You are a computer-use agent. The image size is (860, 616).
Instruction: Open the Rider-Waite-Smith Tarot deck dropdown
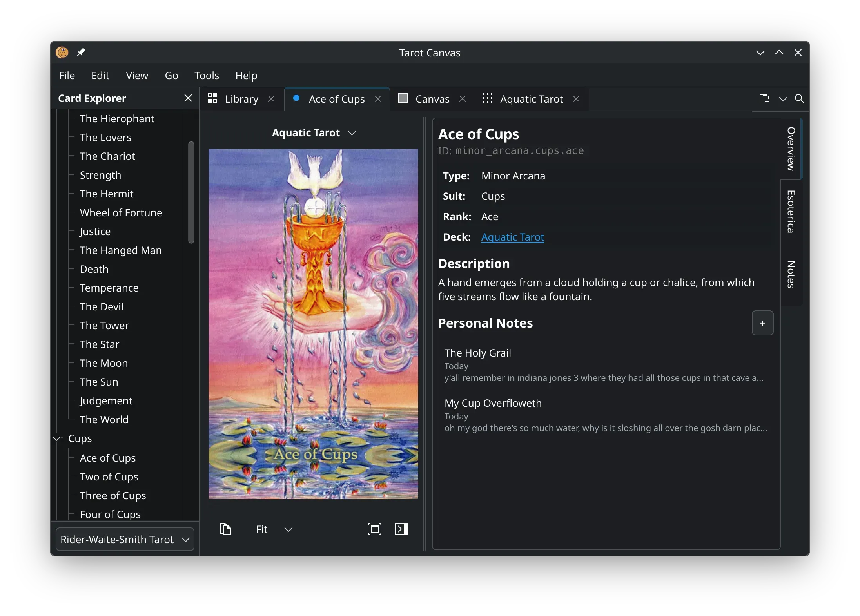(x=125, y=540)
